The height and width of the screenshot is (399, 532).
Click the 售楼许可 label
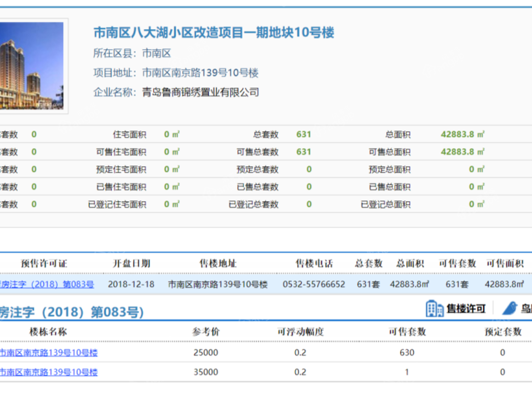click(466, 309)
